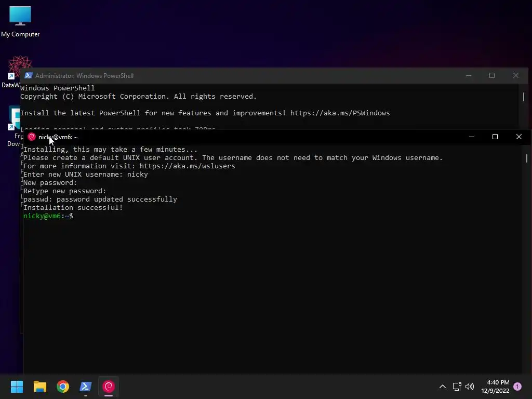Launch Google Chrome from the taskbar
The image size is (532, 399).
(63, 387)
